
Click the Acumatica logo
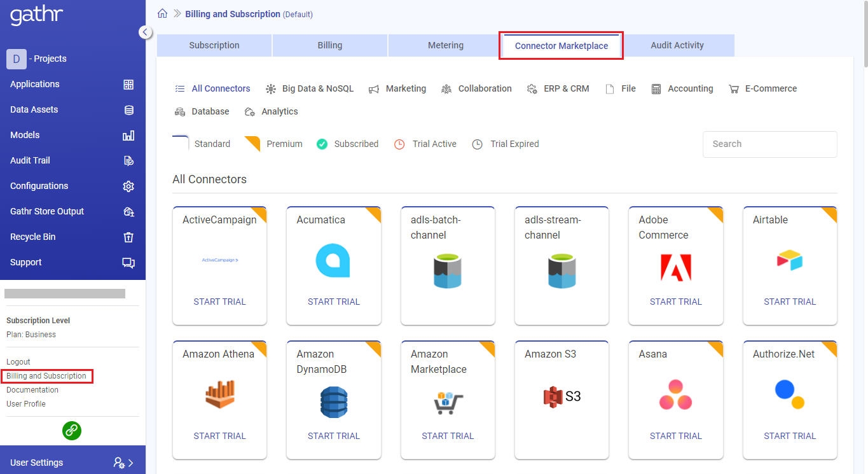point(333,261)
